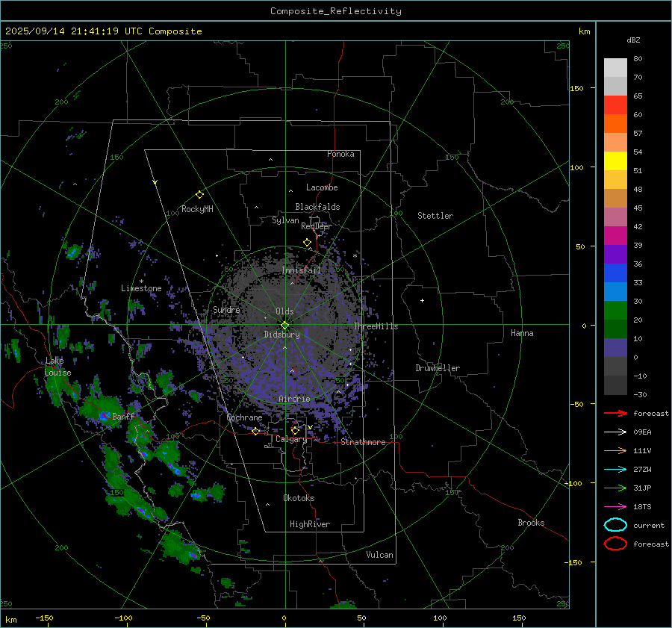Pick the light blue swatch between 33 and 30 dBZ
Viewport: 672px width, 628px height.
tap(615, 292)
